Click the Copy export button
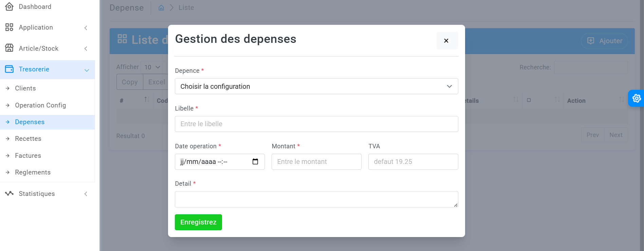Screen dimensions: 644x251 click(x=130, y=82)
